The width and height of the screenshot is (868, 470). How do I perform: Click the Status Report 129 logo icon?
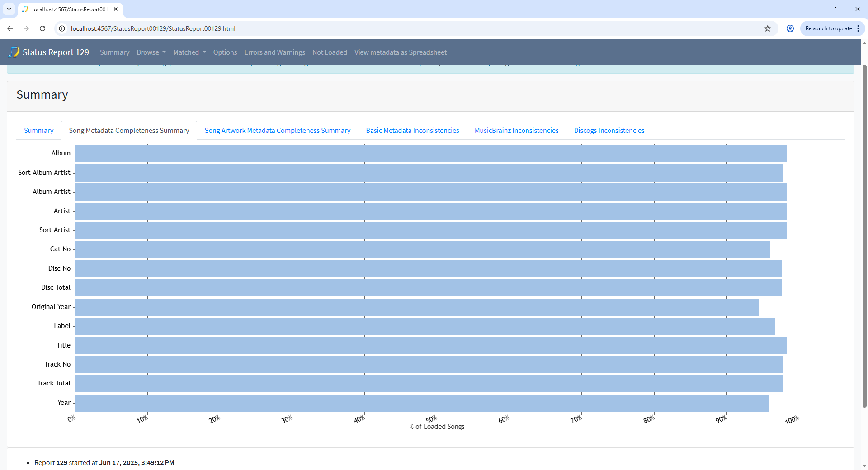click(14, 52)
